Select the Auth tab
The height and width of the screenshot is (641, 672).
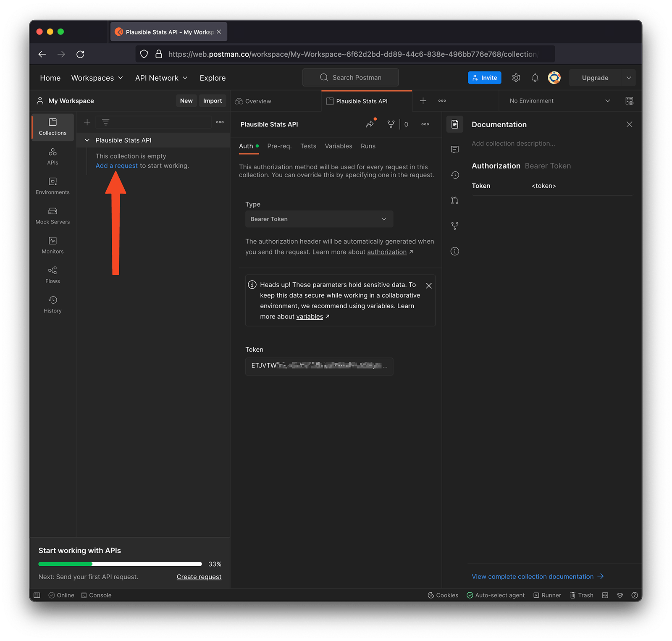pos(249,146)
